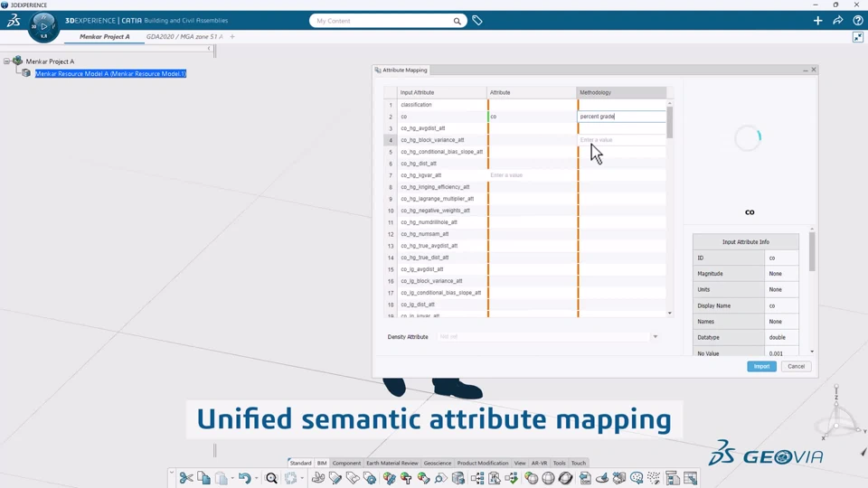Click the tag with gear icon

pyautogui.click(x=371, y=478)
